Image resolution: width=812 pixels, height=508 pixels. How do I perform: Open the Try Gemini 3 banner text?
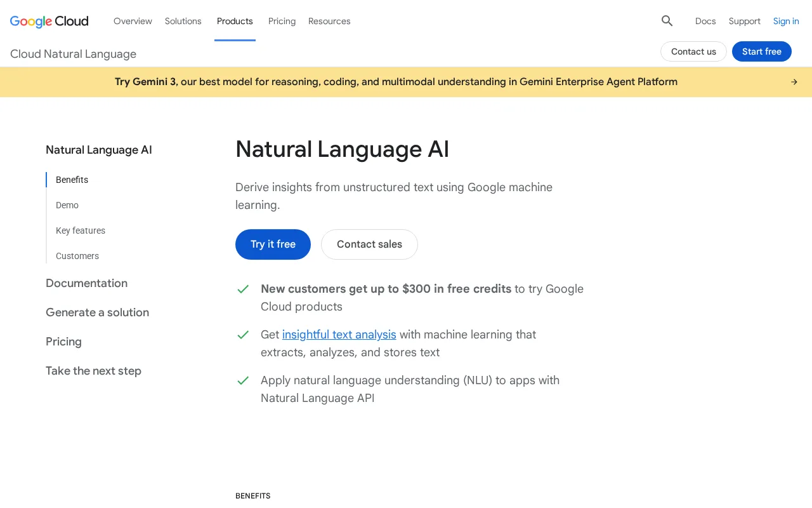(x=396, y=82)
